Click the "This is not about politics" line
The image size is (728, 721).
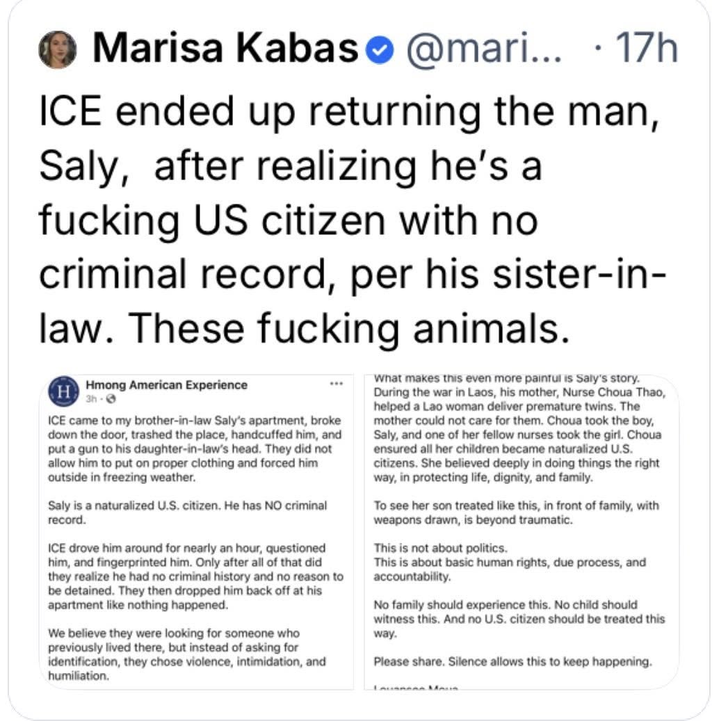tap(441, 548)
